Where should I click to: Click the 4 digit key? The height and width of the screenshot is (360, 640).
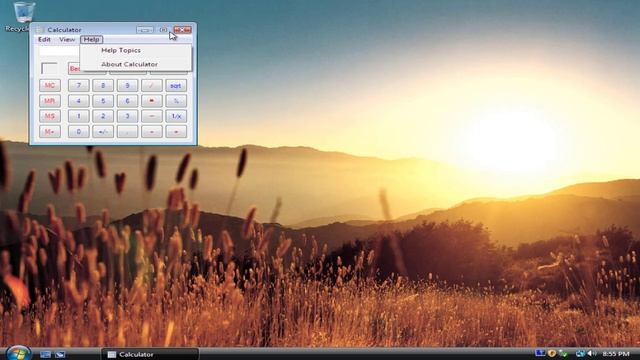(x=79, y=101)
